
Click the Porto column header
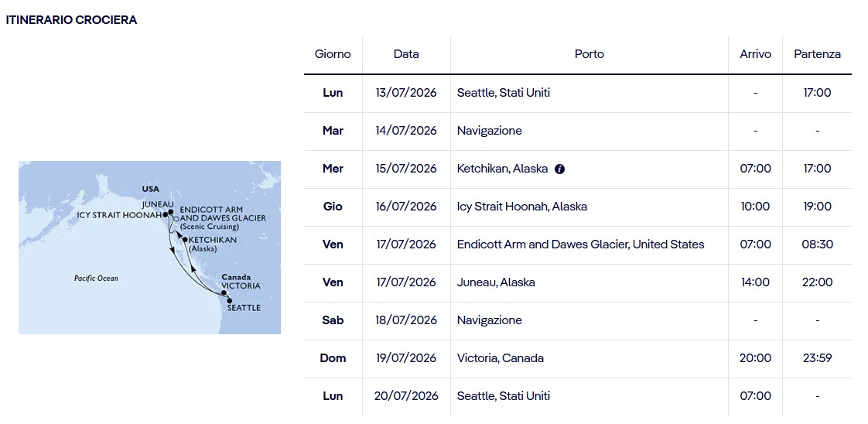point(589,54)
